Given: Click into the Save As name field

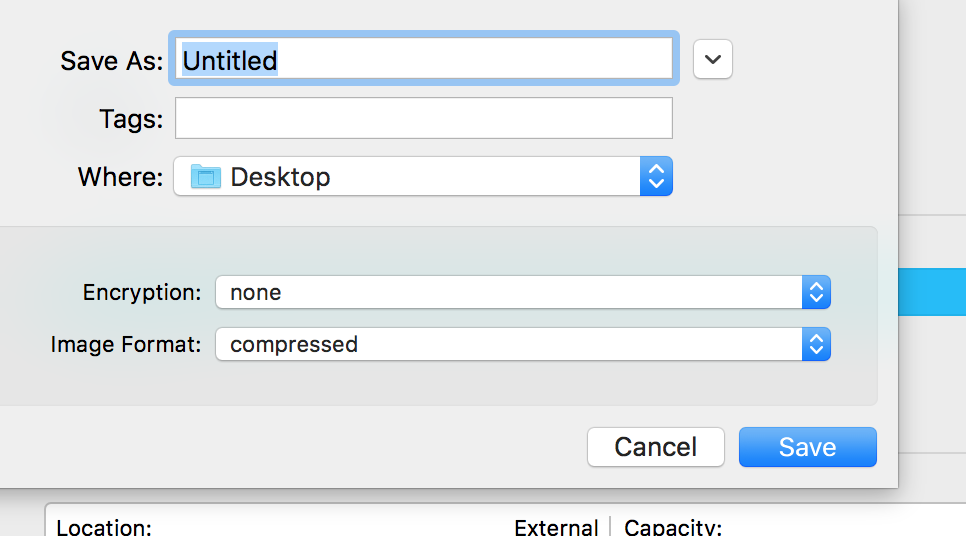Looking at the screenshot, I should pyautogui.click(x=424, y=59).
